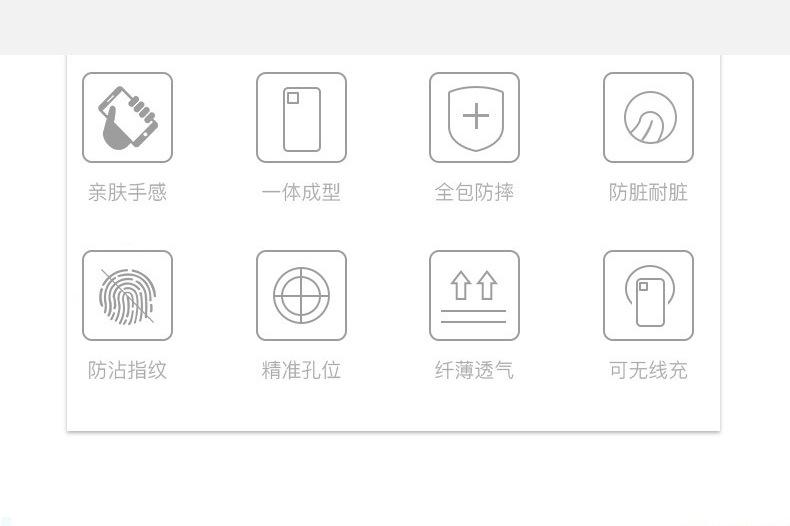Select the crosshair precise cutout icon

[x=301, y=296]
